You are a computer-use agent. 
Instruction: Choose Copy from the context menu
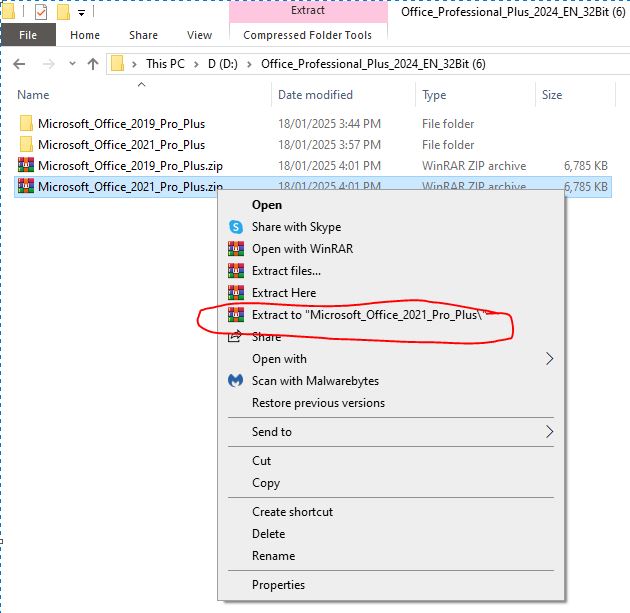(266, 483)
